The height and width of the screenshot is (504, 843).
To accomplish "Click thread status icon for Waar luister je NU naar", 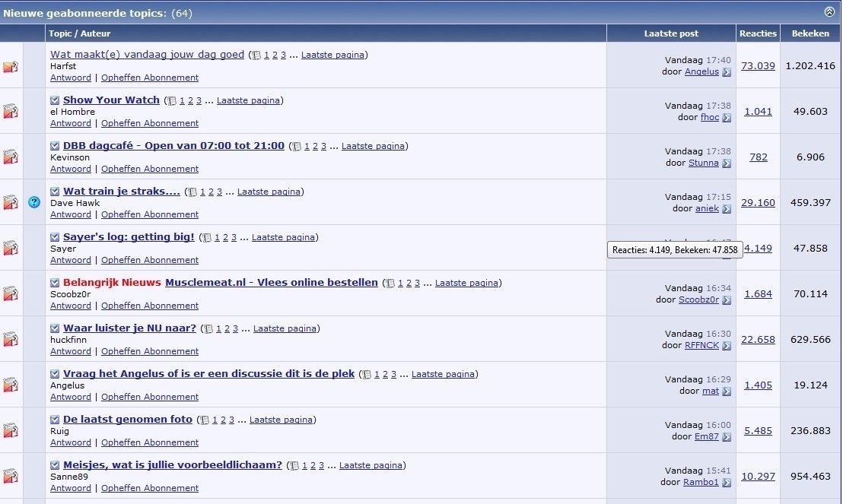I will (11, 340).
